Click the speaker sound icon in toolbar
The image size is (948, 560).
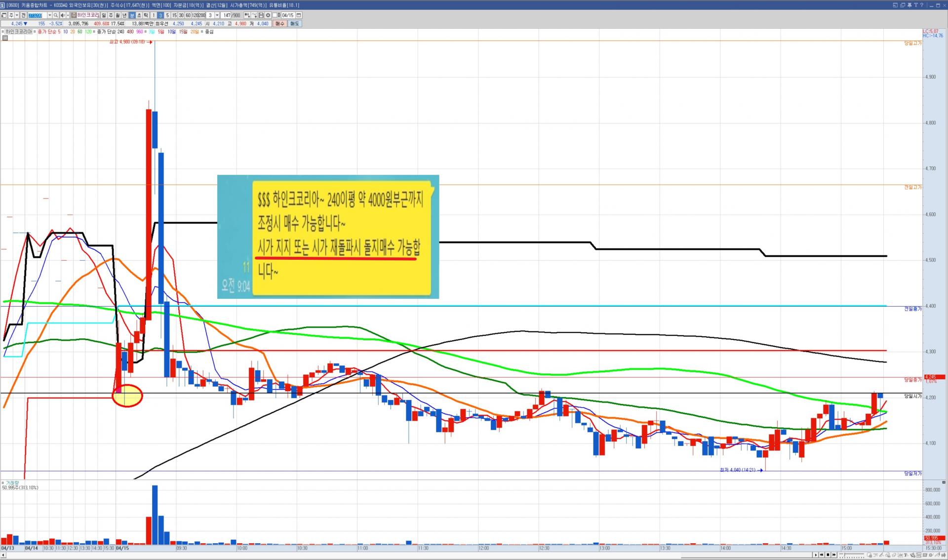[63, 15]
